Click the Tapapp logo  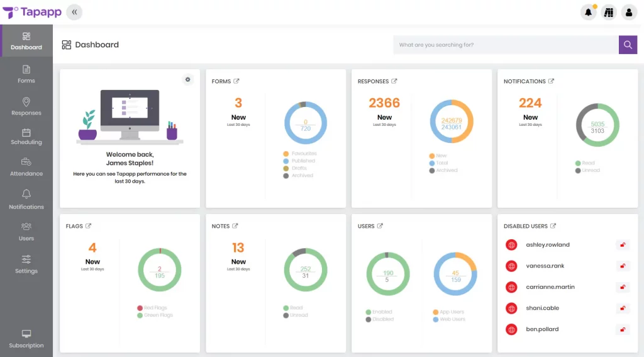click(x=31, y=12)
